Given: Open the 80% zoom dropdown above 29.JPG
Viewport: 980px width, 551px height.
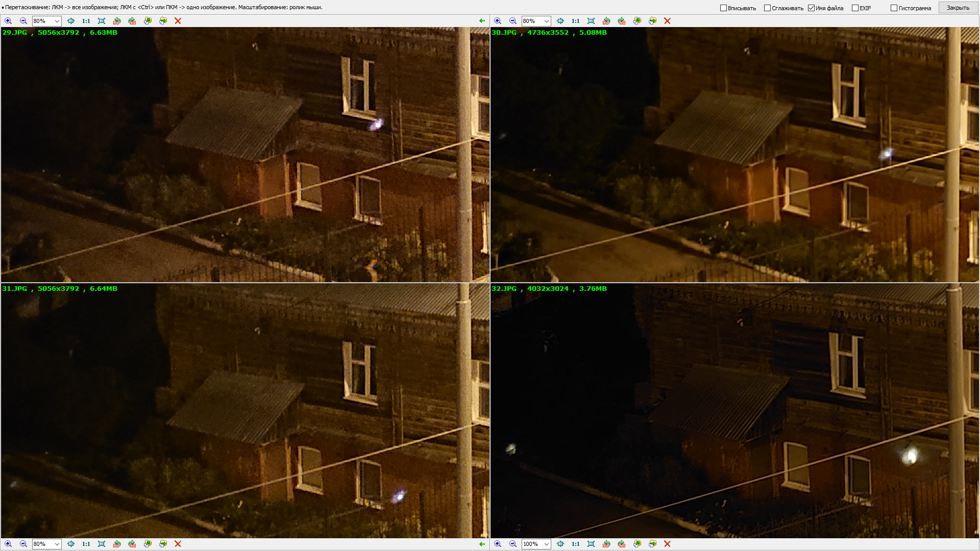Looking at the screenshot, I should [57, 21].
